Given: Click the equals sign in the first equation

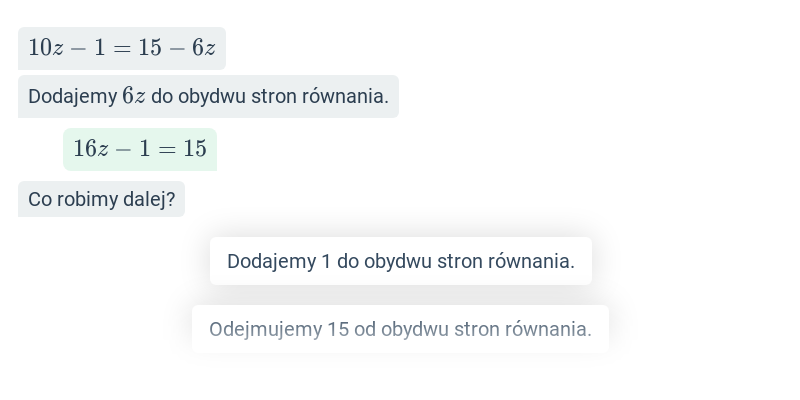Looking at the screenshot, I should [122, 48].
